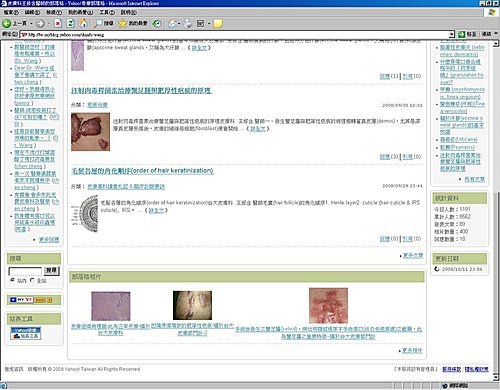
Task: Refresh the page using the green arrows icon
Action: click(x=70, y=23)
